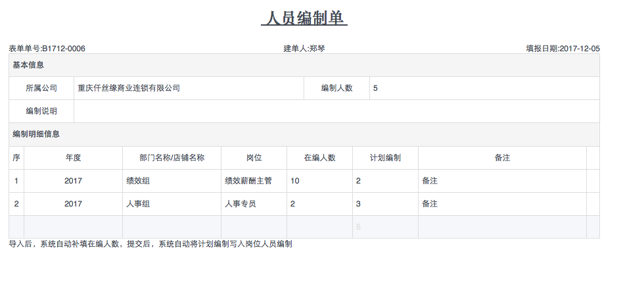Click the 部门名称/店铺名称 column header
The width and height of the screenshot is (644, 298).
(x=172, y=158)
